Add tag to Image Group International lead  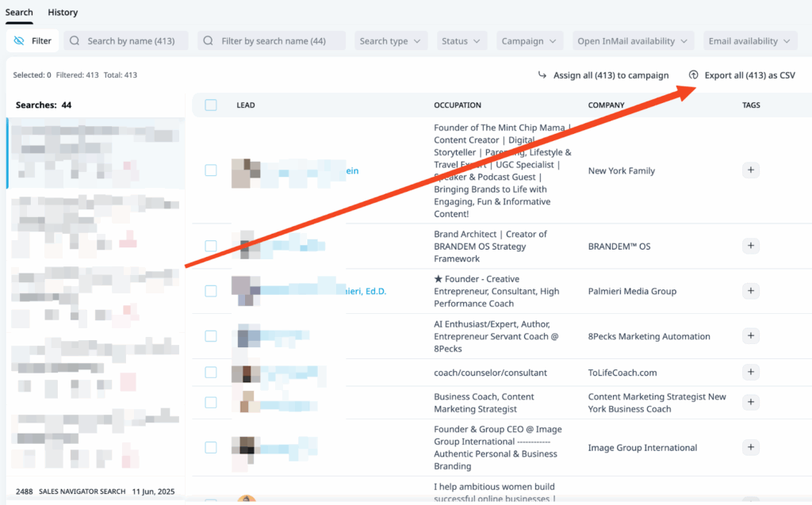tap(750, 447)
